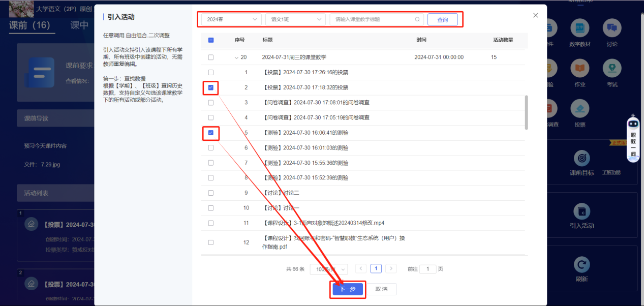Click the 数字教材 digital textbook icon

tap(580, 28)
